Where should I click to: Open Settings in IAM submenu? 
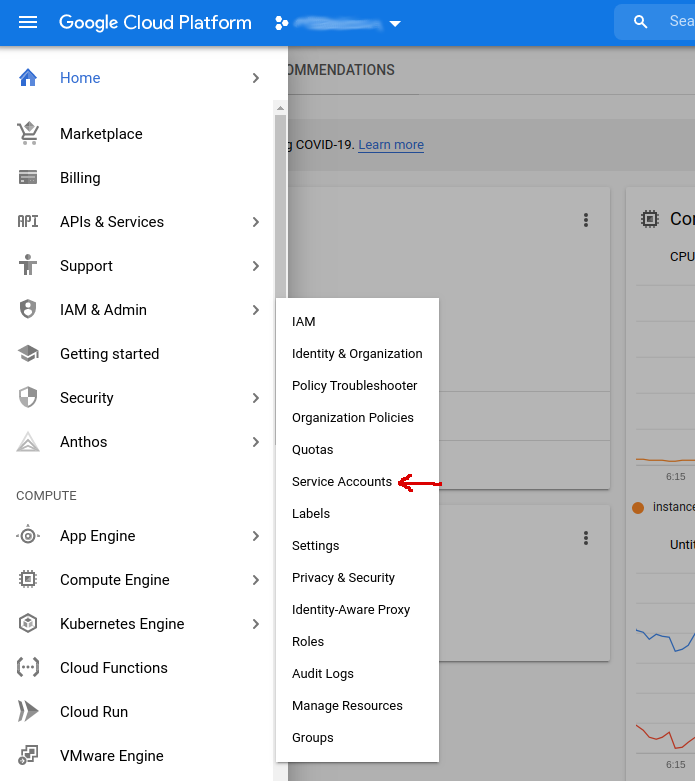(x=357, y=545)
